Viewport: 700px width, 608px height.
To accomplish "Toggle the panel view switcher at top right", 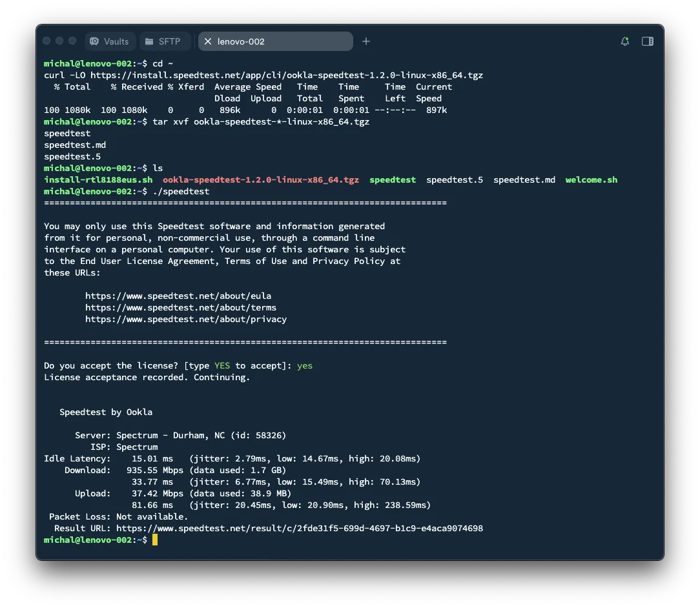I will [x=647, y=41].
